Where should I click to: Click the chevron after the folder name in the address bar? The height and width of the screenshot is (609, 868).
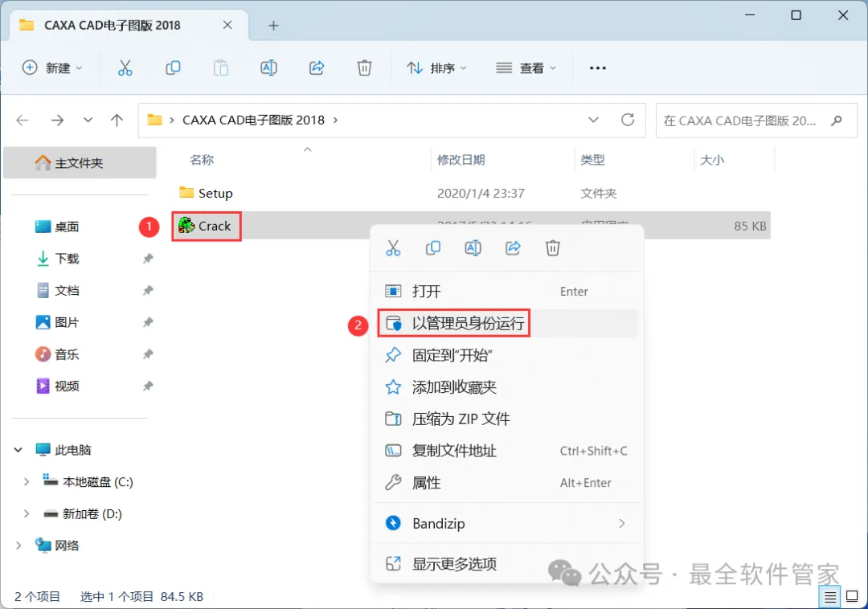(335, 120)
